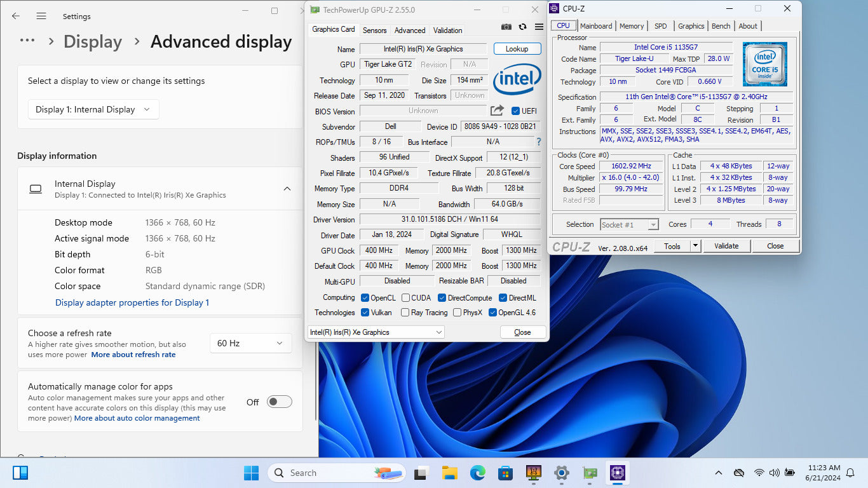Click the Close button in CPU-Z

click(775, 246)
